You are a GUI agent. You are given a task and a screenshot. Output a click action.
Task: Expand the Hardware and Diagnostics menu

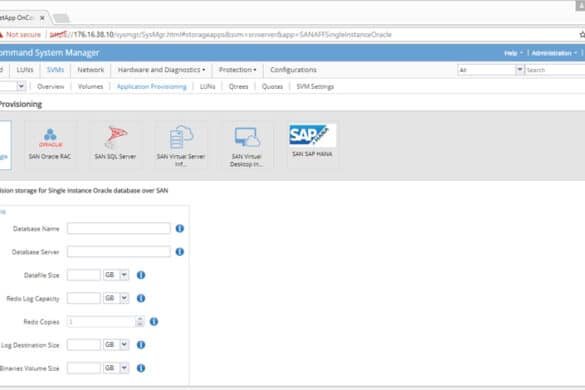(x=162, y=70)
